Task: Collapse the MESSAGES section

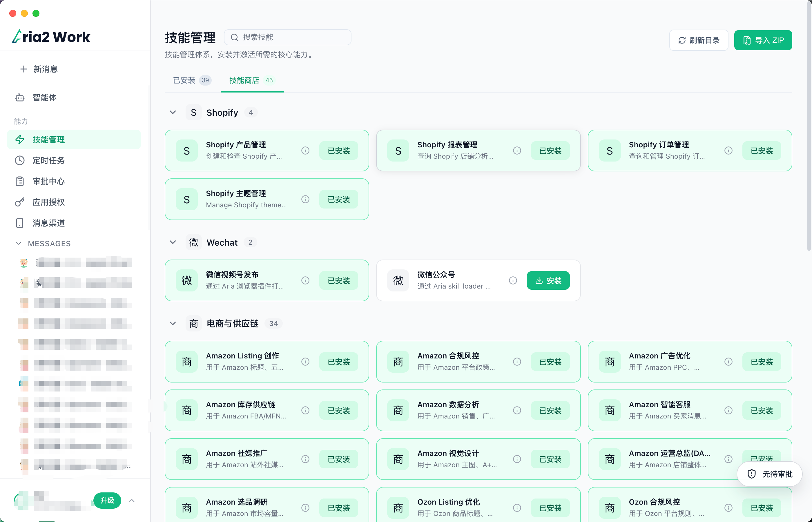Action: [19, 243]
